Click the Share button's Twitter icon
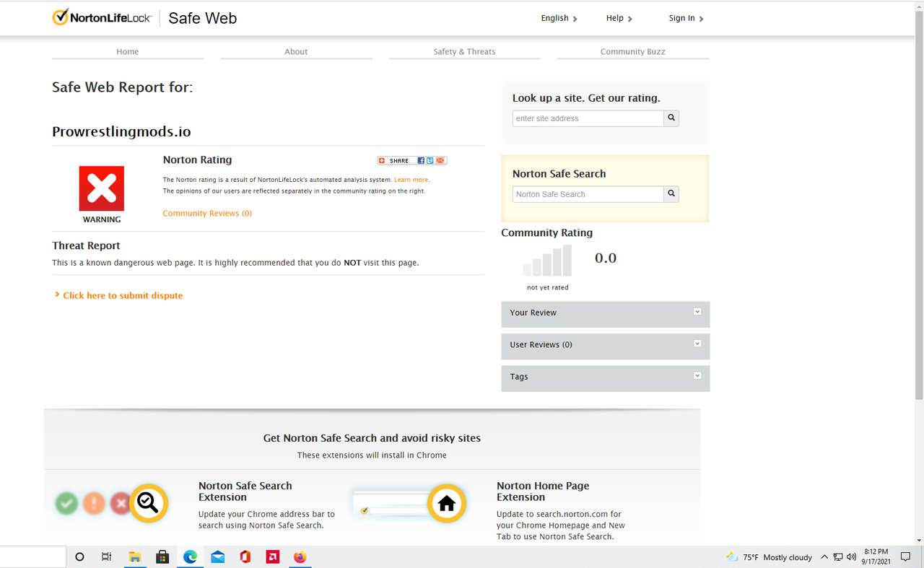The height and width of the screenshot is (568, 924). tap(430, 160)
